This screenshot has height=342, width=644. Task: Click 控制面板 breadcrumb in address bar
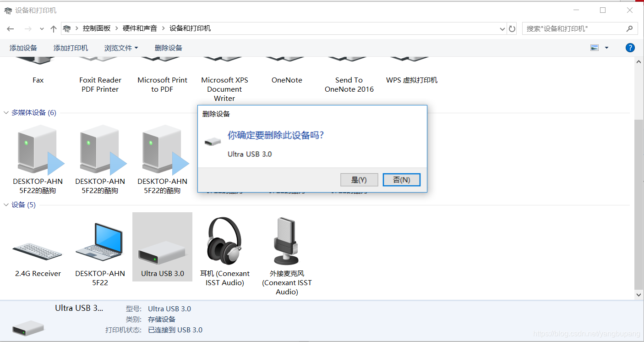(97, 28)
